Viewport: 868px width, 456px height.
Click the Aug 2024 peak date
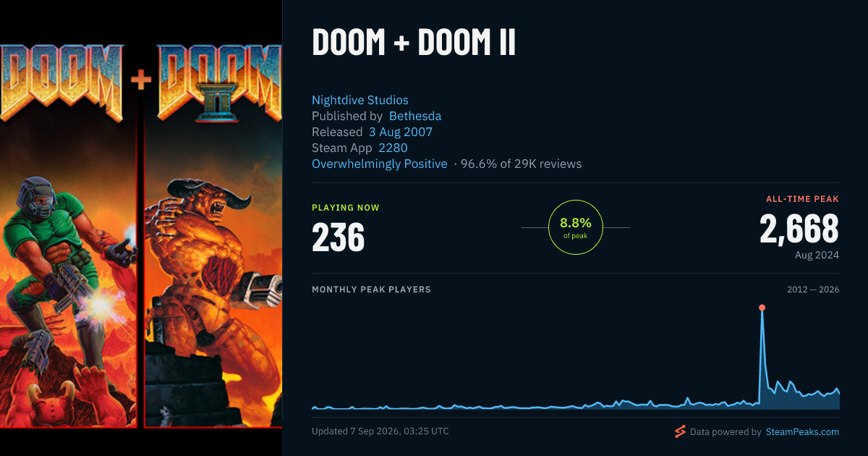pyautogui.click(x=817, y=255)
